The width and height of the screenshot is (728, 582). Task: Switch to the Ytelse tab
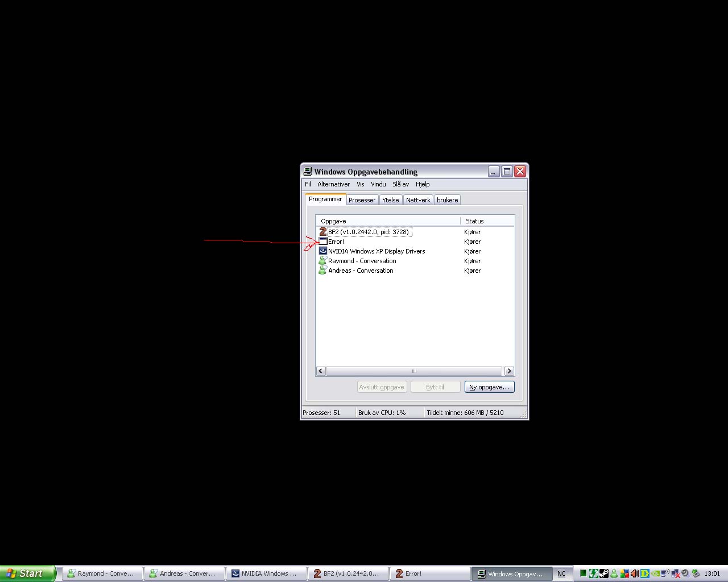coord(390,200)
